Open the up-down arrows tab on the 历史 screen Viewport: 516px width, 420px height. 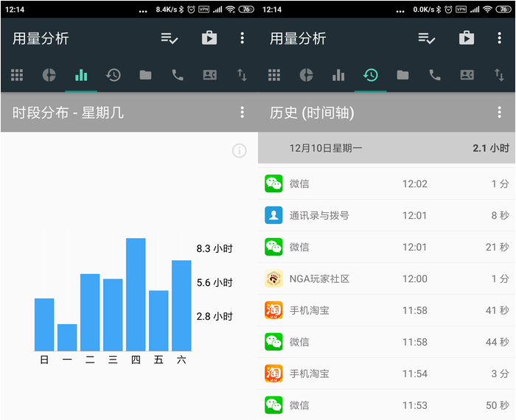499,74
